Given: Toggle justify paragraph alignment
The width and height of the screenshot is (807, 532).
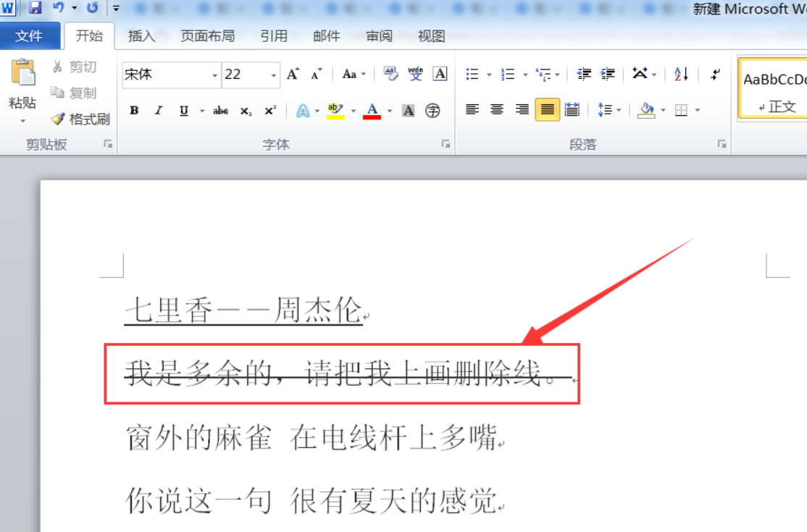Looking at the screenshot, I should (x=547, y=110).
